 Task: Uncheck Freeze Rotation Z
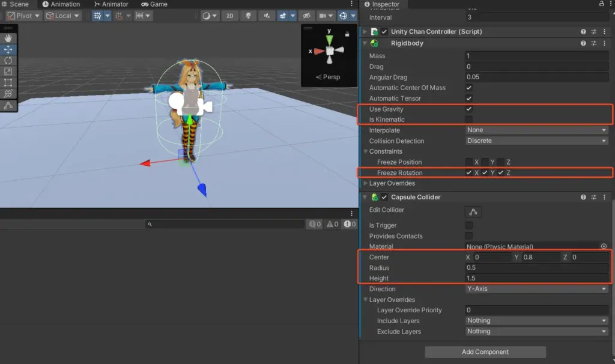pos(500,172)
